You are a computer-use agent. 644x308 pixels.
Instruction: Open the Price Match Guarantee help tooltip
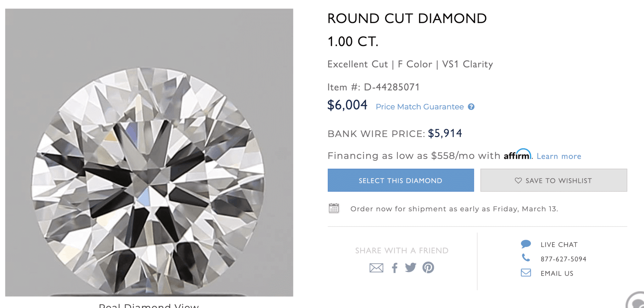coord(471,107)
